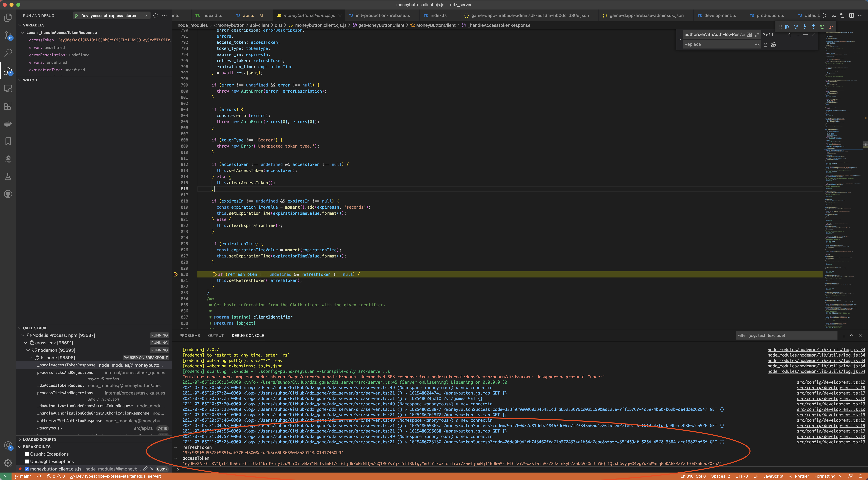Click the debug console Filter input
The height and width of the screenshot is (480, 868).
(785, 335)
